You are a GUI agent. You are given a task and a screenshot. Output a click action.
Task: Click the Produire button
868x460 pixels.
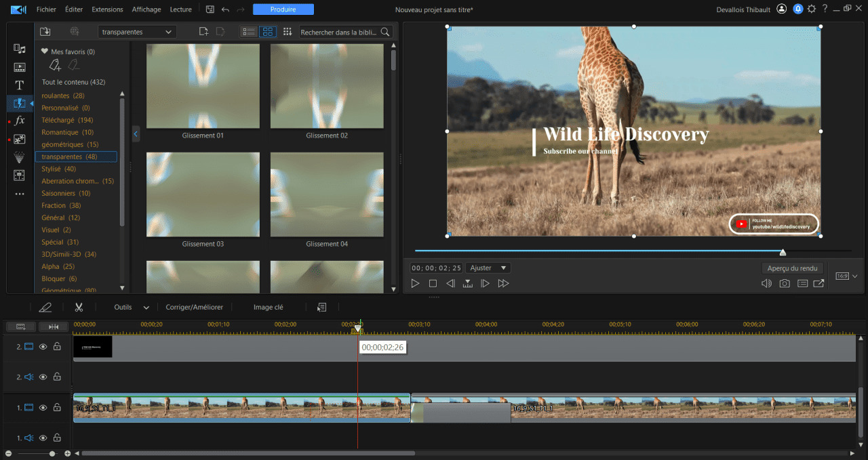[x=283, y=9]
